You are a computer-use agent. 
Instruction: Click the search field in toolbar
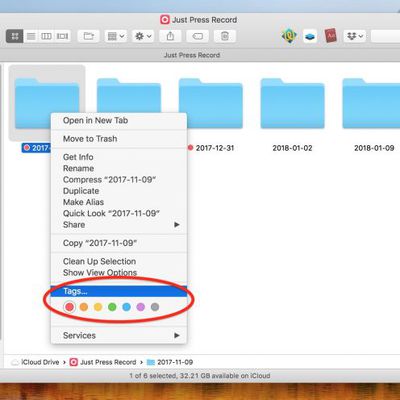pyautogui.click(x=385, y=36)
